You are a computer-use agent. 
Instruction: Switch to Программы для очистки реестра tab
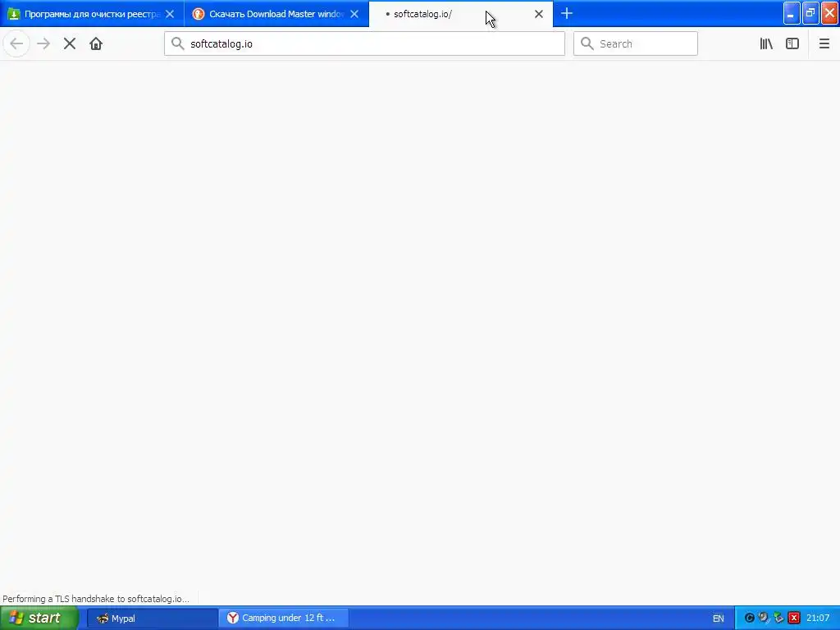click(x=92, y=14)
